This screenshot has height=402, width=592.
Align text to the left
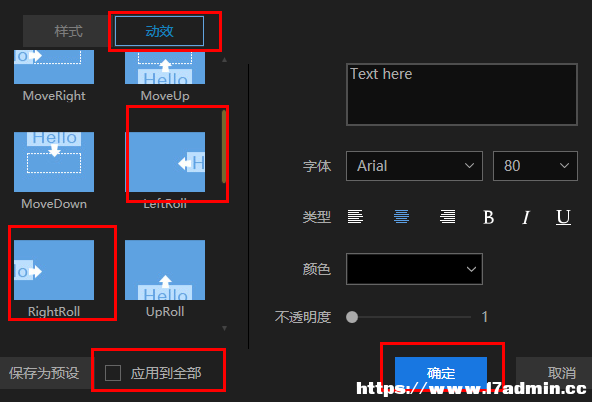(355, 217)
